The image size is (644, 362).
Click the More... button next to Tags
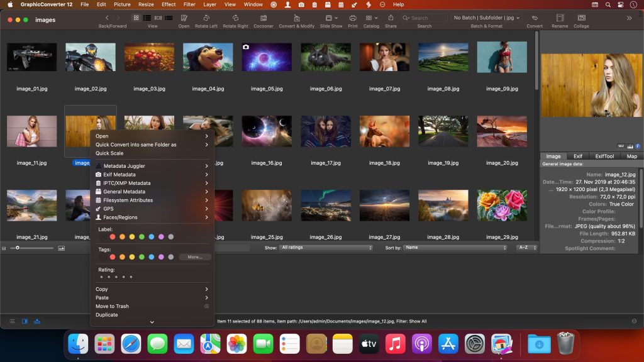(x=196, y=256)
